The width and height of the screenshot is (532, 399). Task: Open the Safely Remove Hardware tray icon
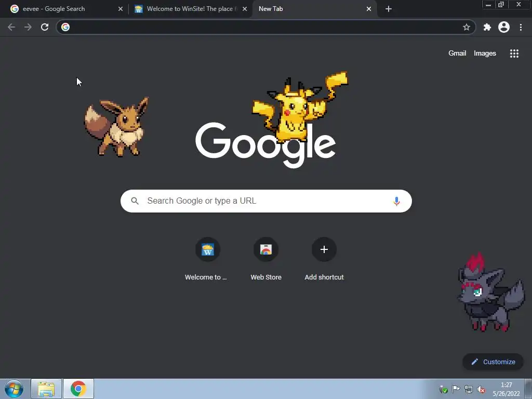point(444,389)
